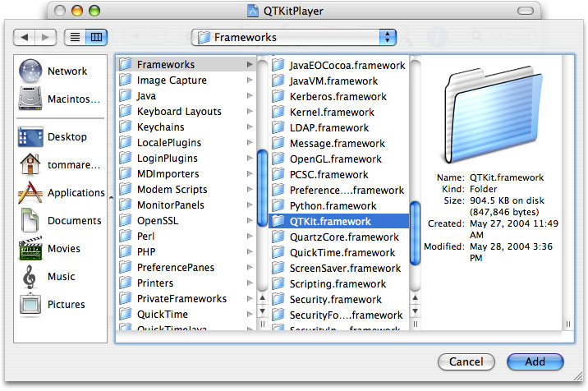
Task: Click the MonitorPanels folder icon
Action: pos(126,205)
